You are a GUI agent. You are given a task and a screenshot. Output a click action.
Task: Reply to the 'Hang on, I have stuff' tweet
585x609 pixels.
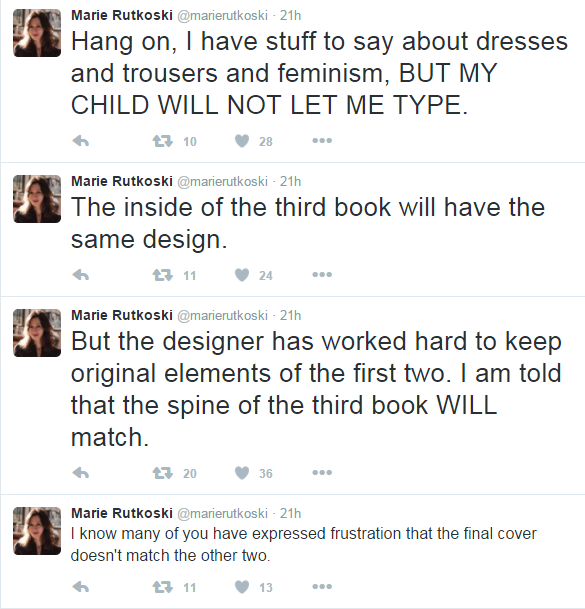[81, 141]
